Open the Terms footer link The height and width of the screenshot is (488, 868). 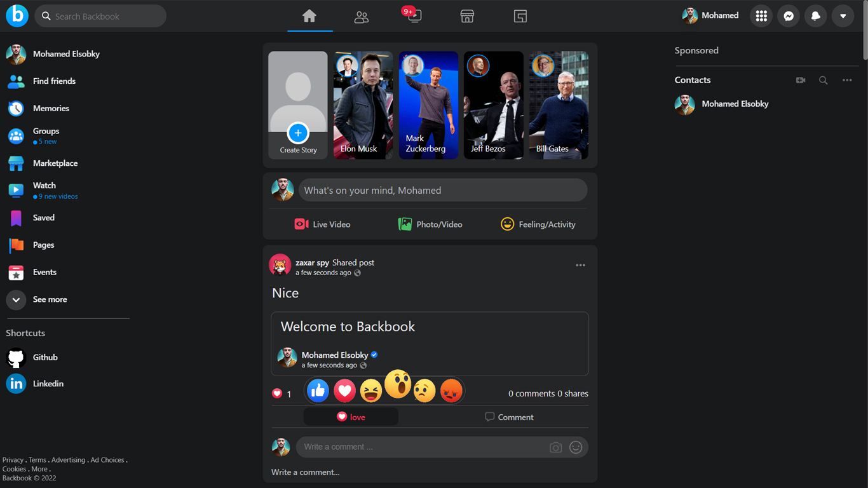coord(37,460)
